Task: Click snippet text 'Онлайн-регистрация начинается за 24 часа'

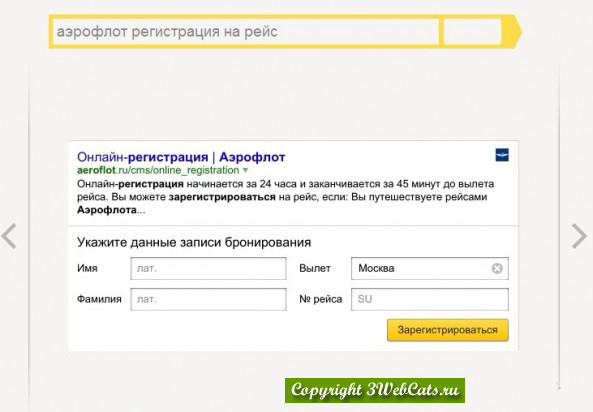Action: (x=187, y=184)
